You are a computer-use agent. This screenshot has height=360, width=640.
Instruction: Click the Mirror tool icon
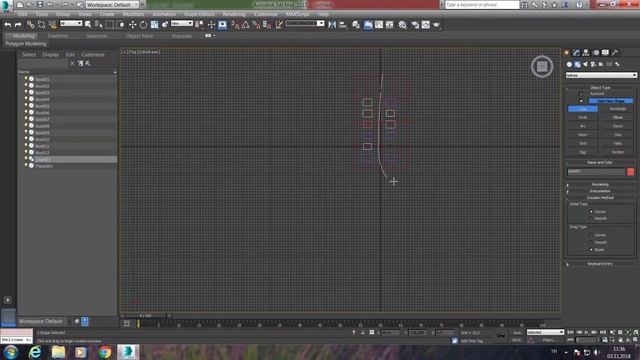[332, 25]
